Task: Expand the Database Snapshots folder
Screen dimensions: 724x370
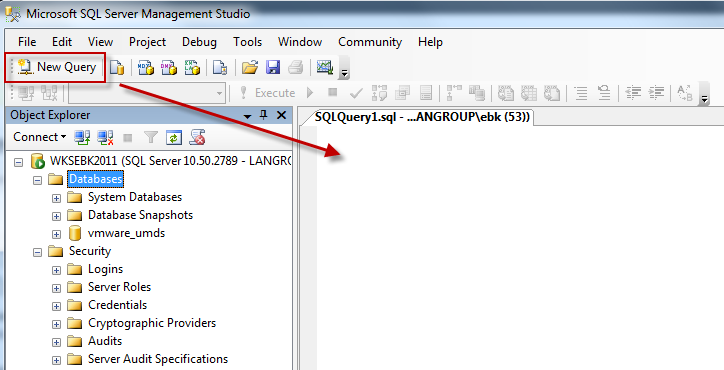Action: click(x=56, y=216)
